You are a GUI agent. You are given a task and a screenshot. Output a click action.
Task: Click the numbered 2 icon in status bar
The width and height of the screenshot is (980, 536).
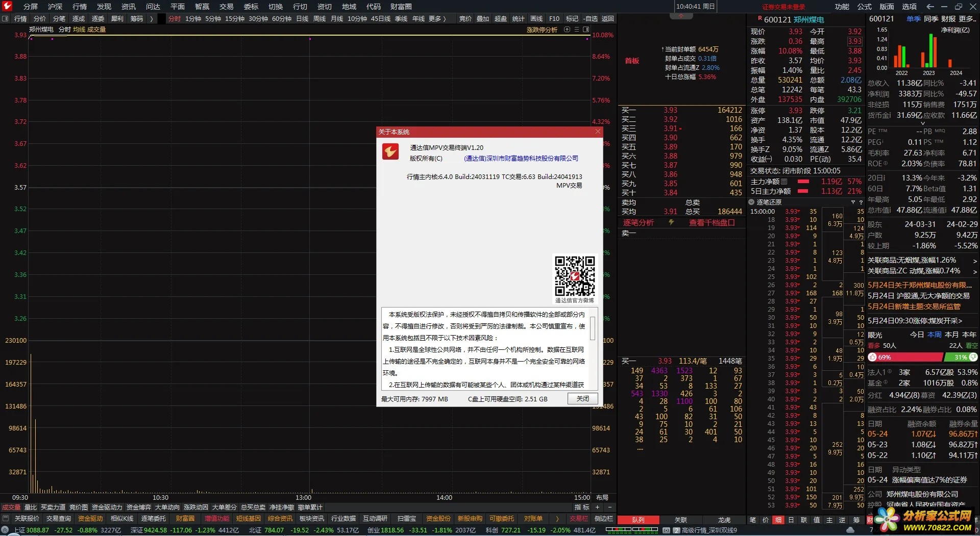click(676, 530)
